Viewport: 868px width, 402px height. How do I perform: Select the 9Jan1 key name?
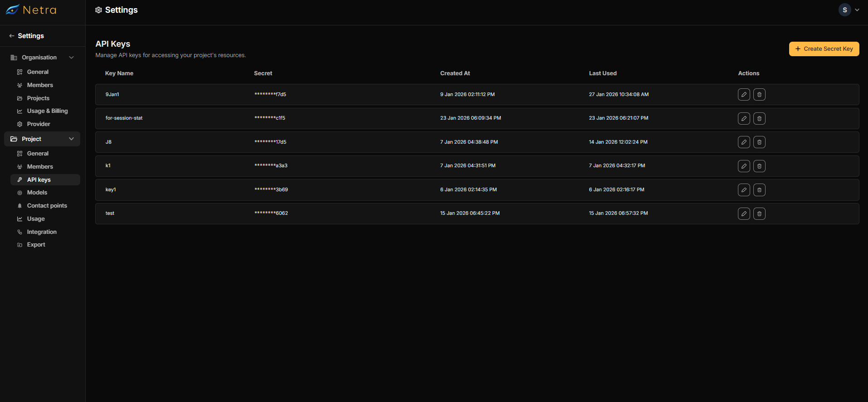point(112,94)
